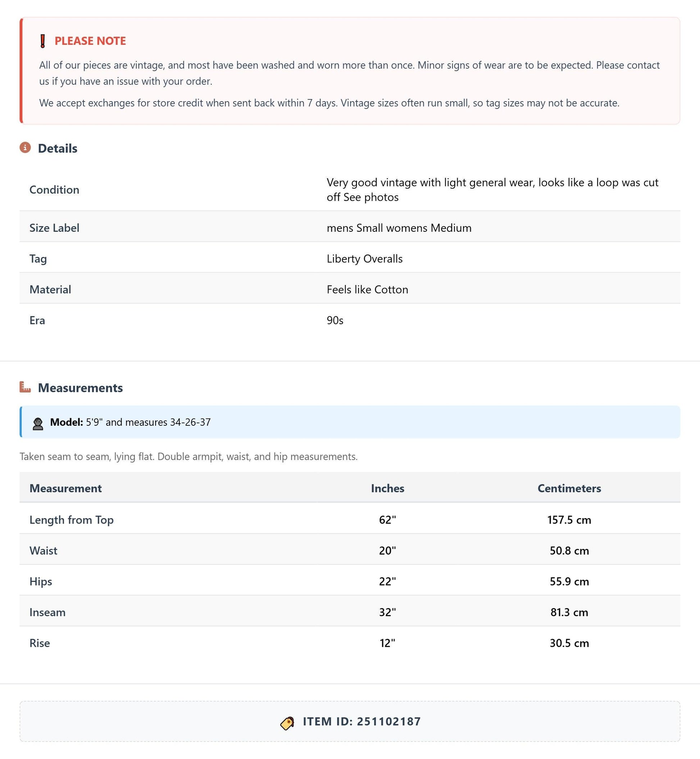700x759 pixels.
Task: Click the Era 90s value
Action: tap(335, 321)
